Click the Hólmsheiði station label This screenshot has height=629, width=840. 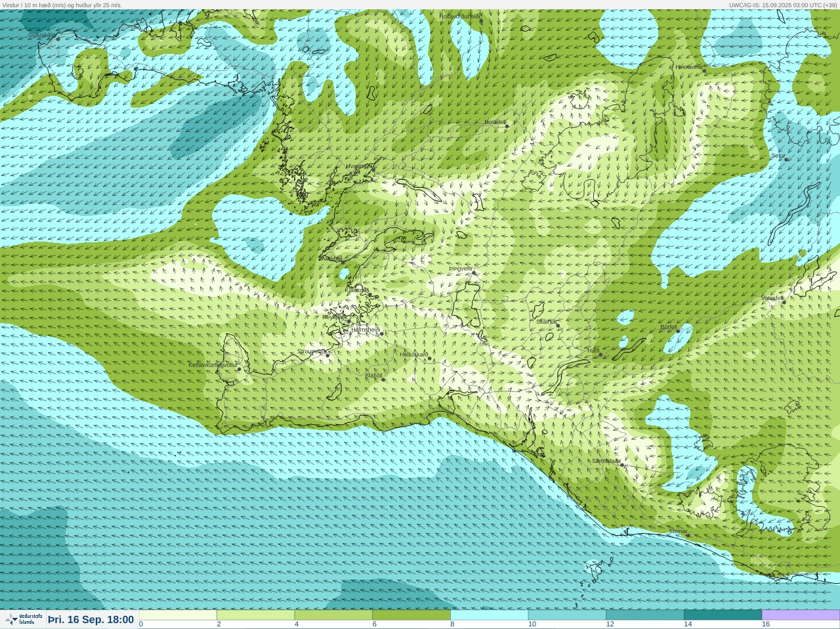366,330
